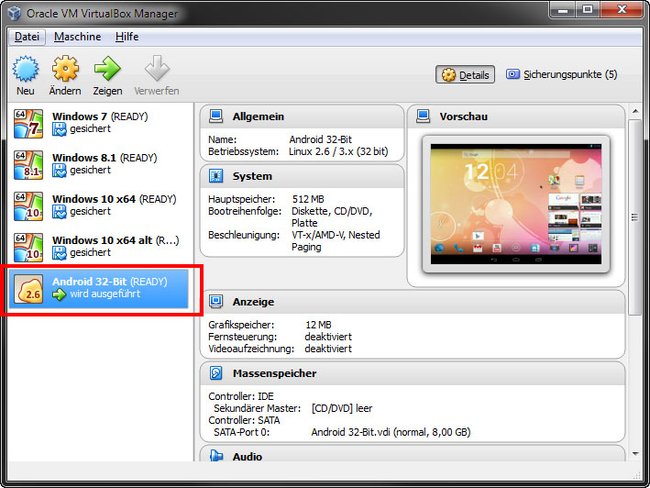Viewport: 650px width, 488px height.
Task: Select the Windows 10 x64 alt machine entry
Action: click(x=99, y=248)
